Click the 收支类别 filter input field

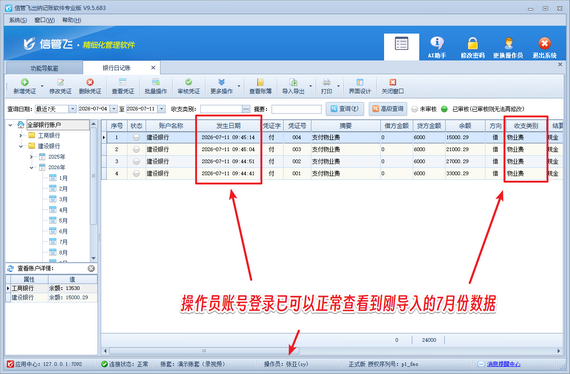[221, 109]
